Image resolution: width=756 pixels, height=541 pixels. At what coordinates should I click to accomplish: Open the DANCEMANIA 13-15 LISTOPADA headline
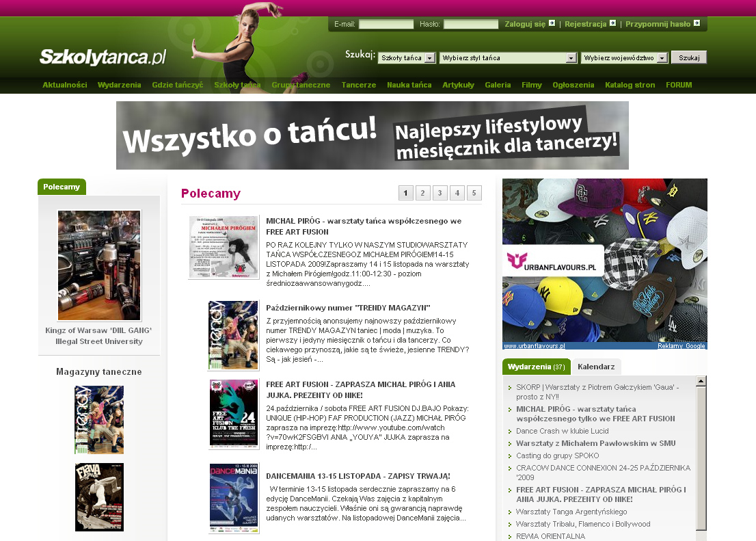pyautogui.click(x=358, y=476)
